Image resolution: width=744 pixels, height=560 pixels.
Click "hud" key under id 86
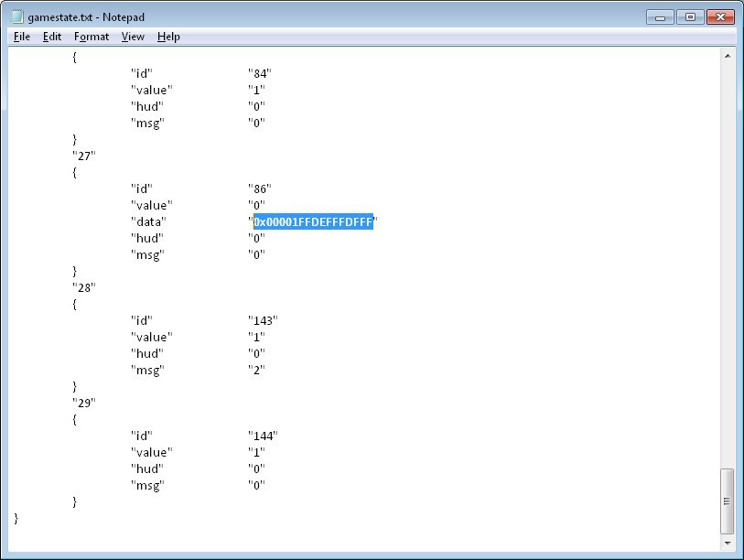coord(147,238)
